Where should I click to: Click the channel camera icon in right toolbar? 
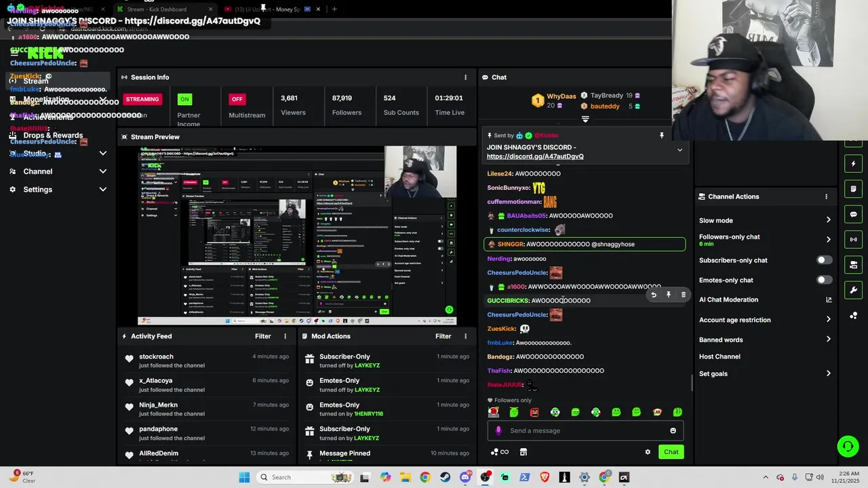pyautogui.click(x=854, y=264)
